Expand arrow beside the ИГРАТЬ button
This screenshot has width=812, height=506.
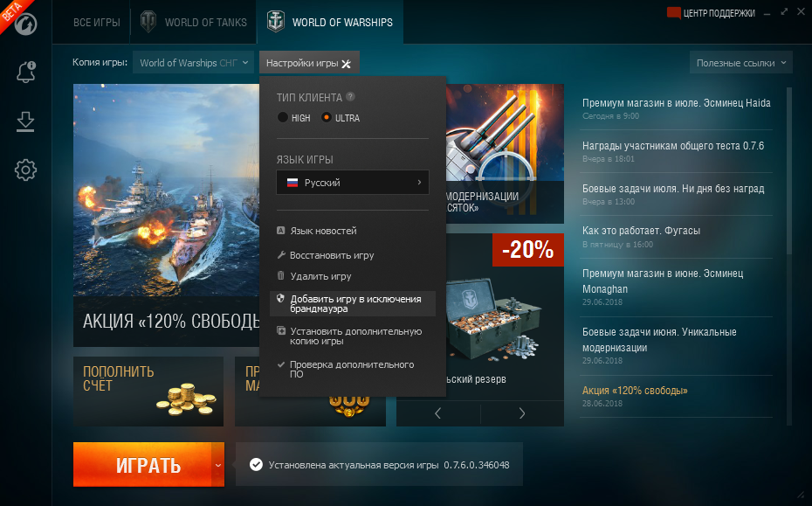218,465
